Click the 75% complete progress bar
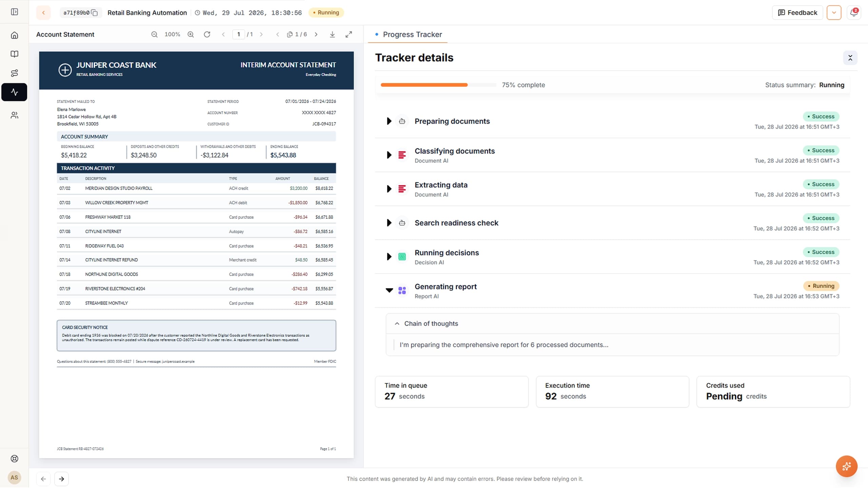 [x=438, y=85]
